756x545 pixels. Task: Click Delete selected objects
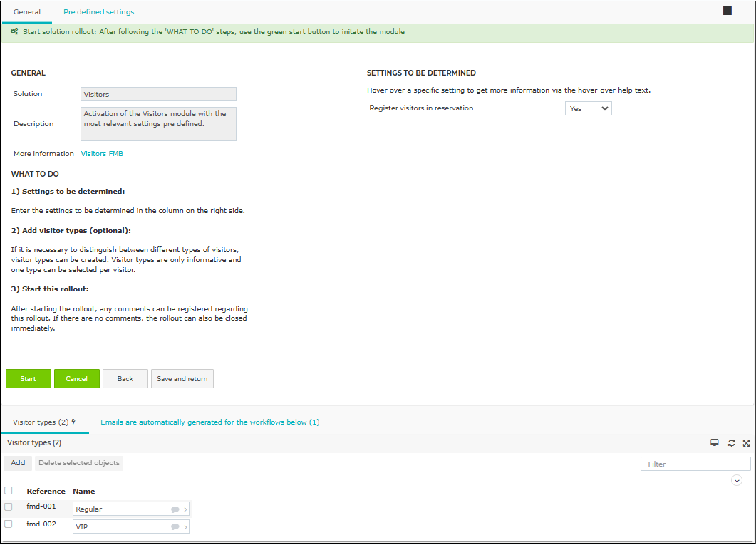coord(79,463)
